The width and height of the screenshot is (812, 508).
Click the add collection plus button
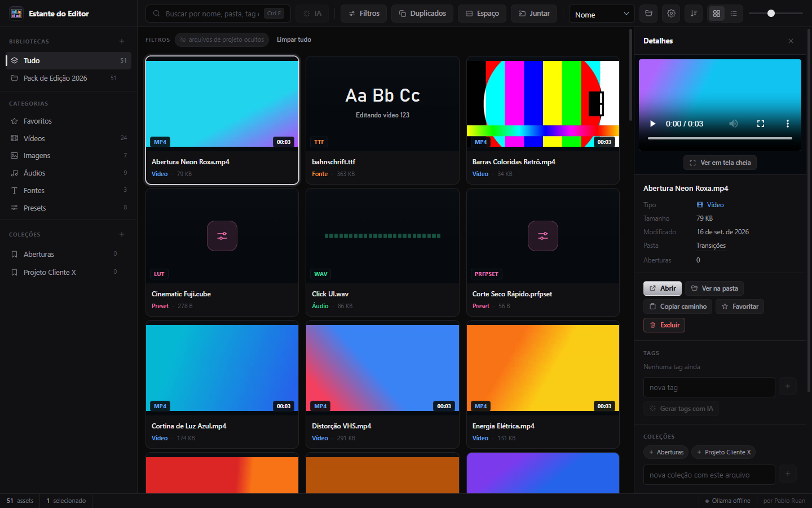coord(788,474)
